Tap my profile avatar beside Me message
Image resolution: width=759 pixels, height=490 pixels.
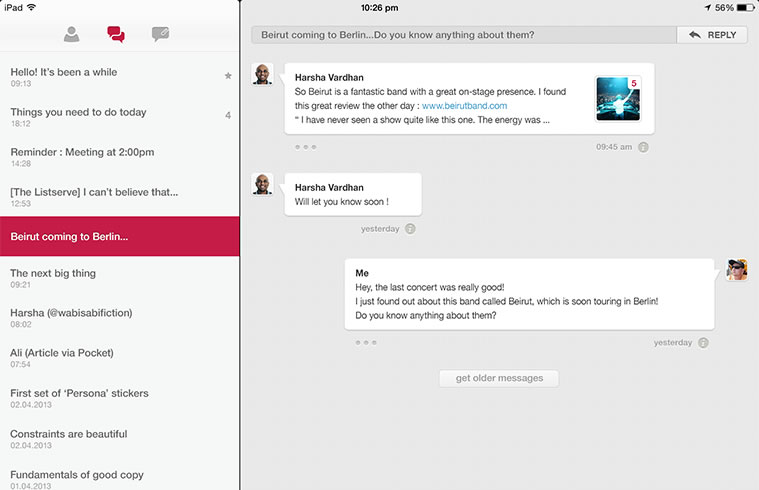(x=737, y=270)
